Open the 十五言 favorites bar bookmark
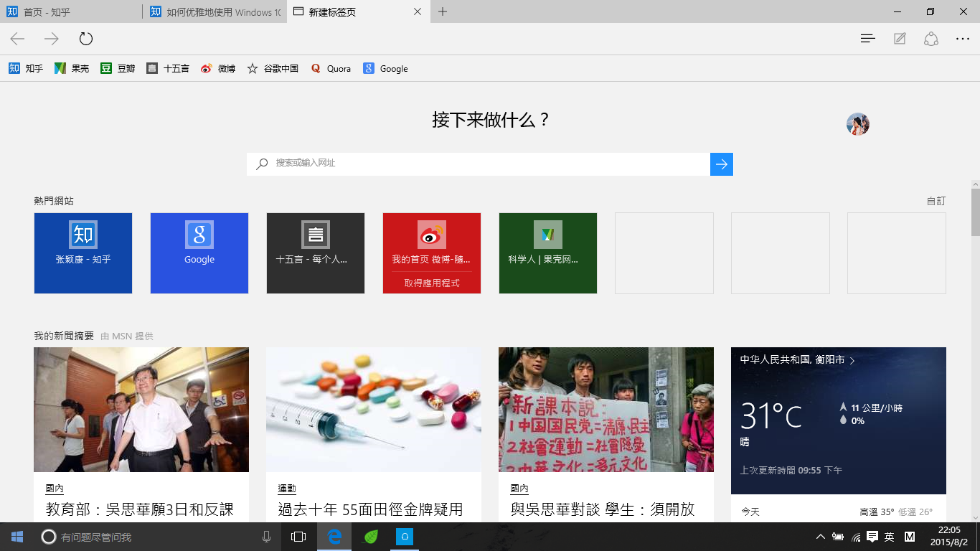 (168, 69)
